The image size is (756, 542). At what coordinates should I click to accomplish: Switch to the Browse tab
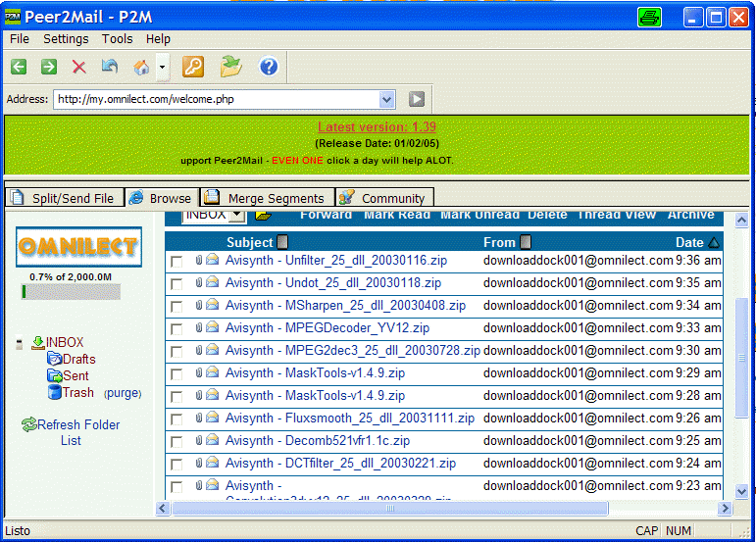point(163,198)
